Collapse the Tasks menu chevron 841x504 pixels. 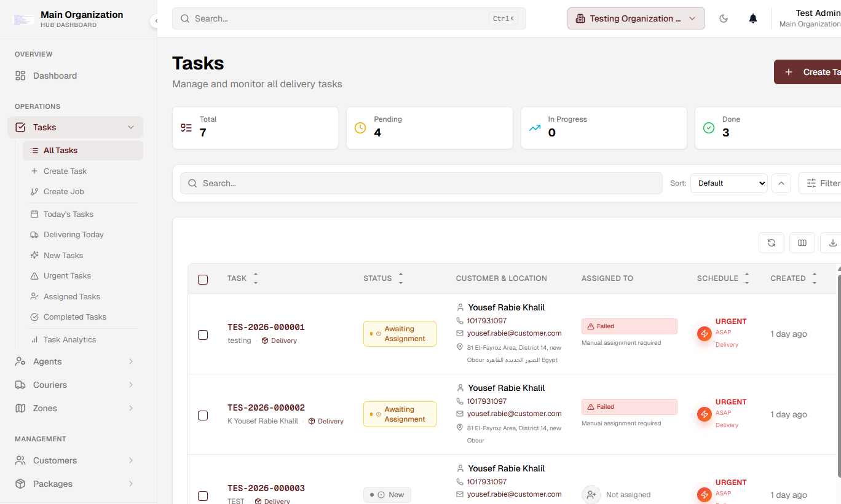click(131, 127)
